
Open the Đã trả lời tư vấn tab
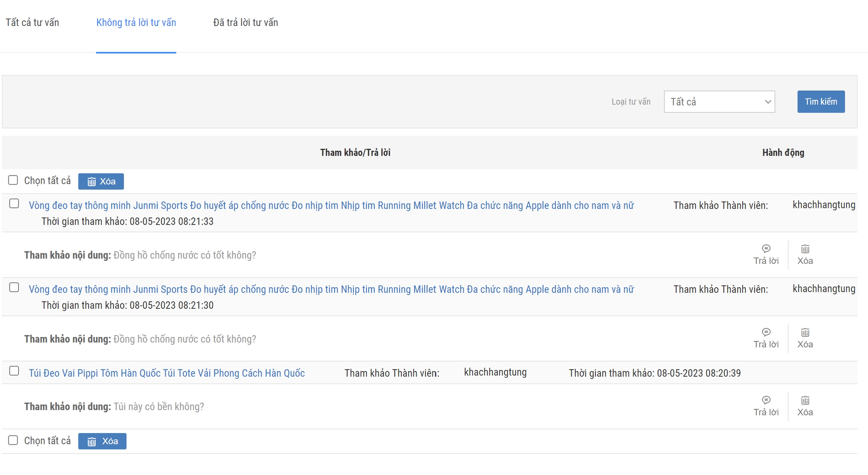pos(245,23)
